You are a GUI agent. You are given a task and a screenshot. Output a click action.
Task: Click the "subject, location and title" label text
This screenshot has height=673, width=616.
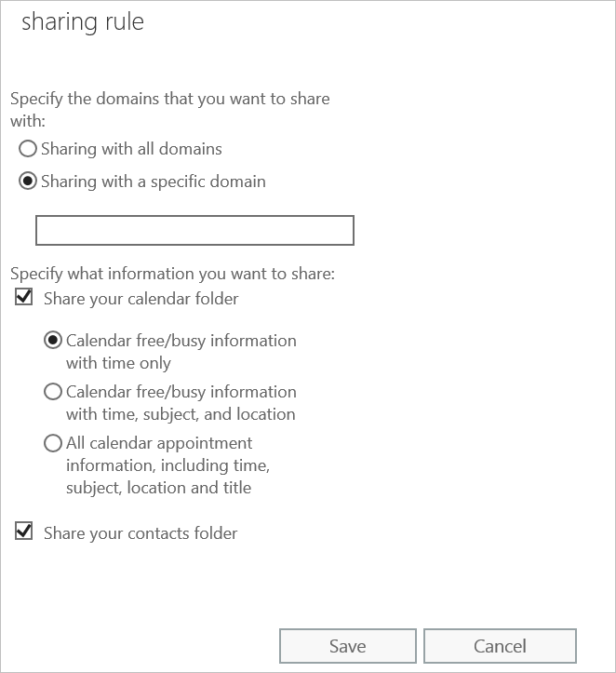click(159, 488)
